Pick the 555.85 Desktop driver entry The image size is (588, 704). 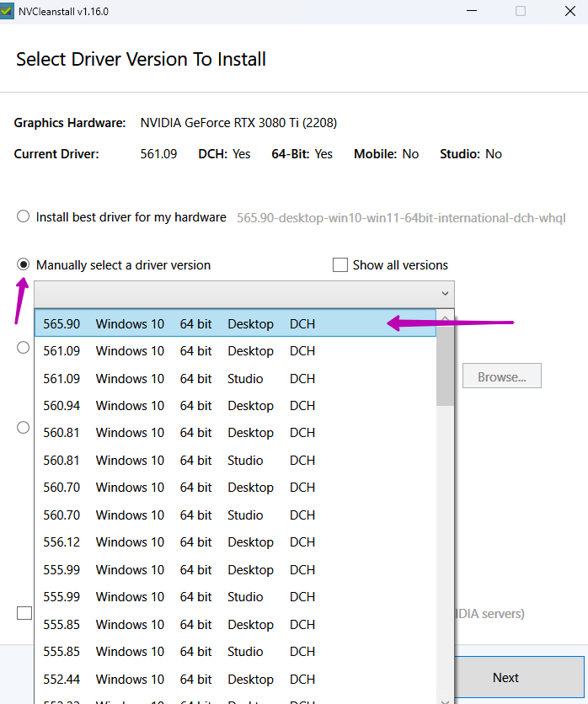click(x=235, y=625)
